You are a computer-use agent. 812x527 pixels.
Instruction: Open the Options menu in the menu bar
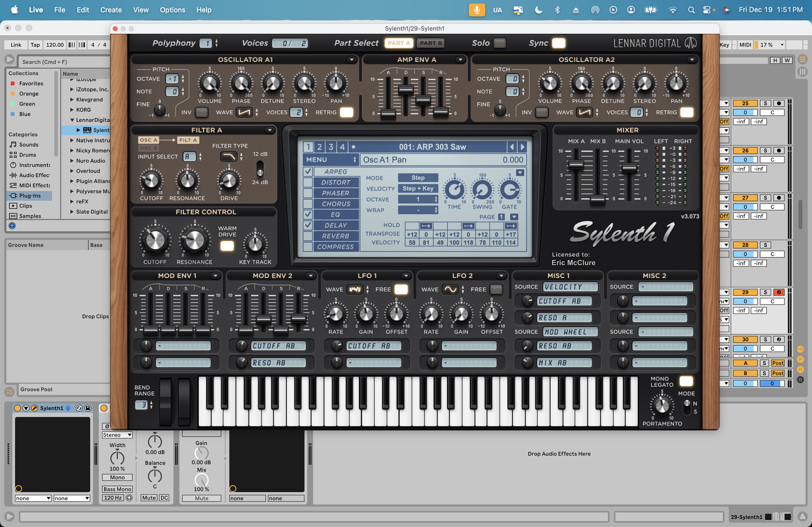[x=172, y=10]
